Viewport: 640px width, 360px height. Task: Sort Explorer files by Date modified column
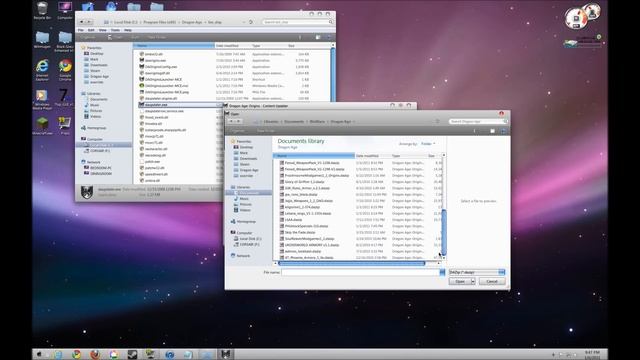pyautogui.click(x=227, y=46)
